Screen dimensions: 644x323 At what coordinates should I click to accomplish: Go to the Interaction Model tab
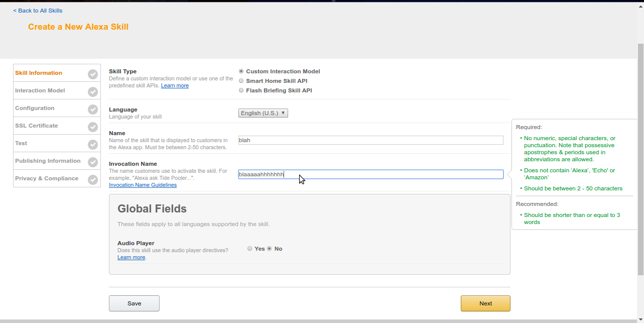[x=57, y=90]
